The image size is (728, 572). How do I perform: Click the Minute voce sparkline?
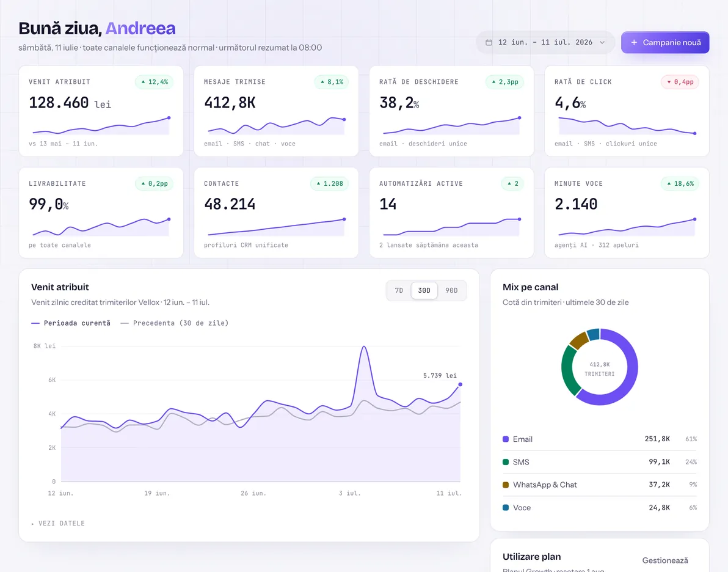point(627,227)
